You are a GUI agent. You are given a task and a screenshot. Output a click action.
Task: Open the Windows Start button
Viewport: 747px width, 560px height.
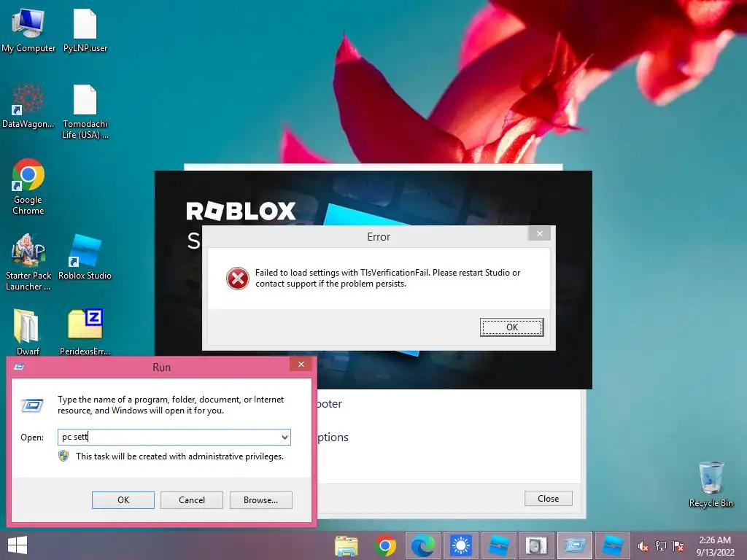pos(18,545)
